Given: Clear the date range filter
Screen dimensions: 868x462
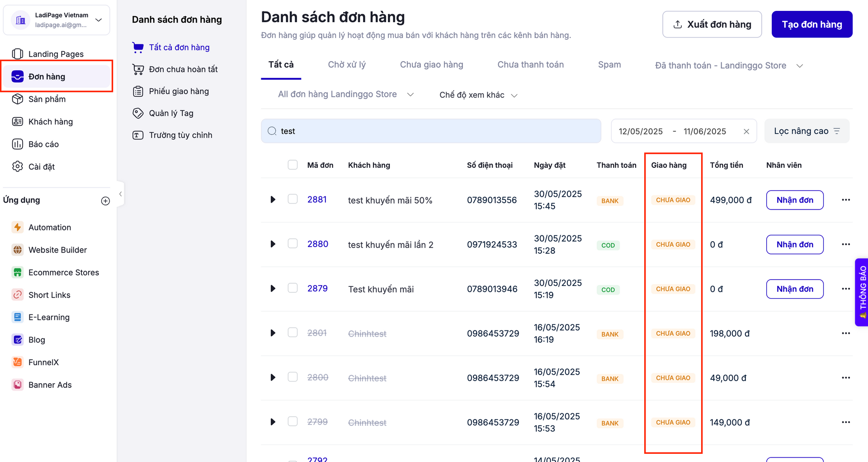Looking at the screenshot, I should pos(746,131).
